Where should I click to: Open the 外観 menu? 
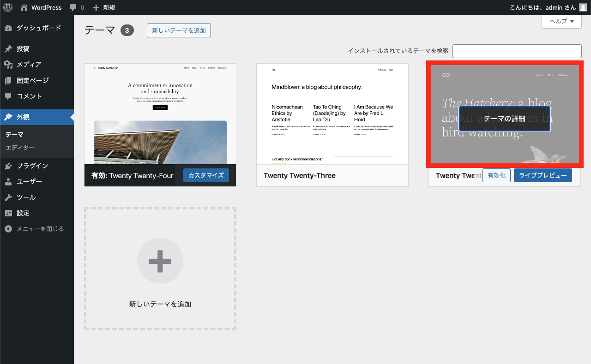point(37,117)
